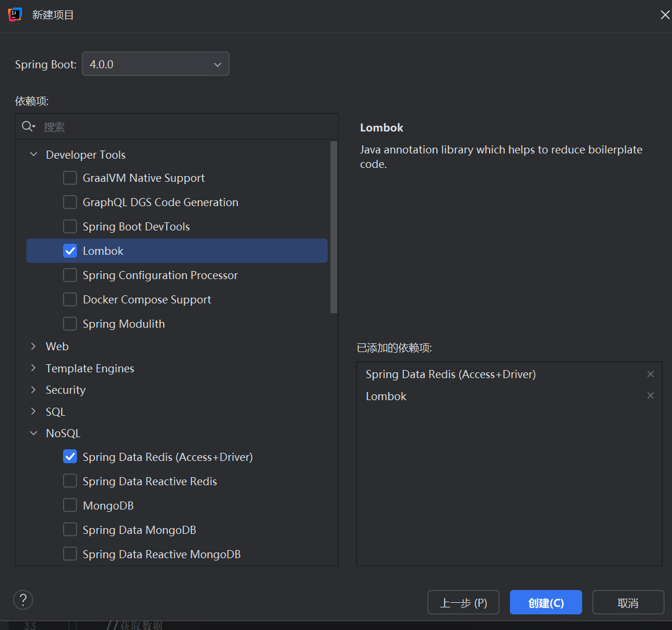The height and width of the screenshot is (630, 672).
Task: Expand the SQL category
Action: click(x=34, y=411)
